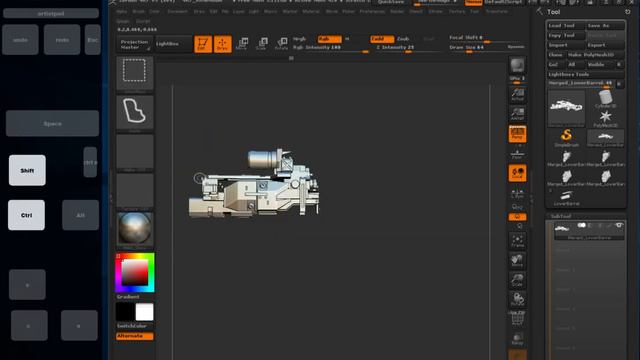Viewport: 640px width, 360px height.
Task: Click the Tool palette refresh icon
Action: (x=628, y=12)
